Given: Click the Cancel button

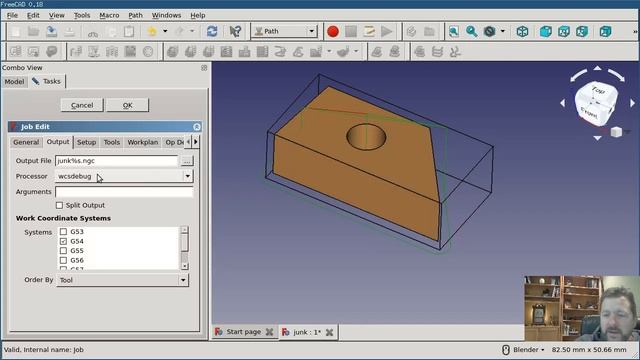Looking at the screenshot, I should point(82,105).
